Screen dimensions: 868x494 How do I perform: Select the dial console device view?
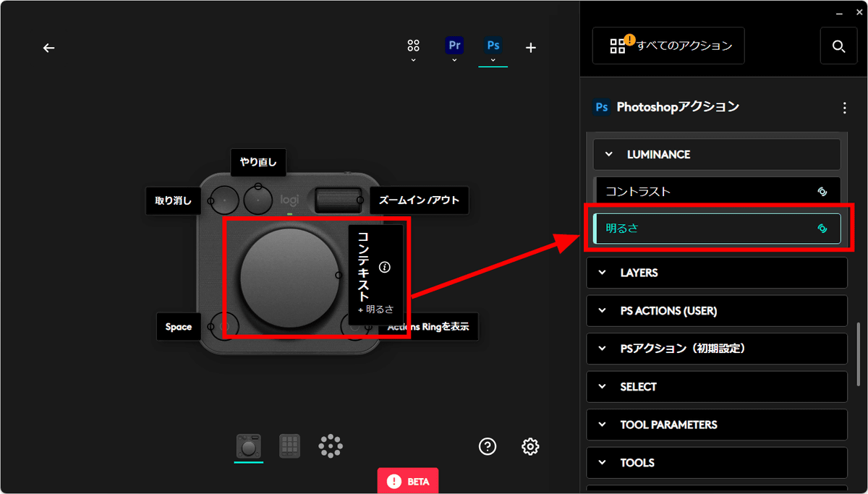coord(248,446)
